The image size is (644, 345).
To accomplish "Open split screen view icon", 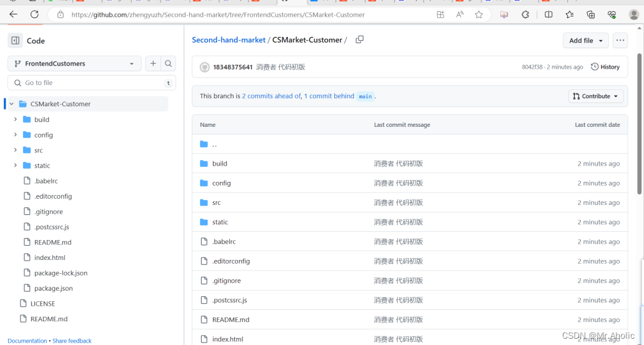I will [x=548, y=15].
